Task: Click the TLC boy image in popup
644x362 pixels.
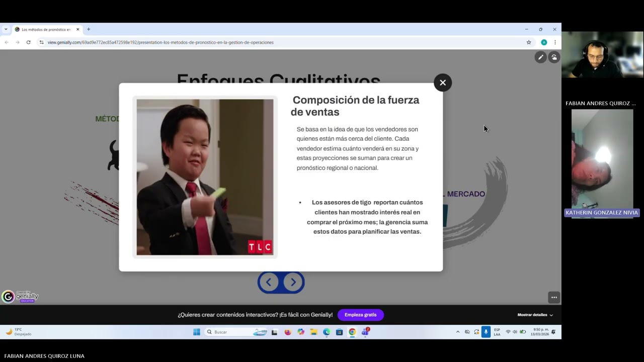Action: 205,177
